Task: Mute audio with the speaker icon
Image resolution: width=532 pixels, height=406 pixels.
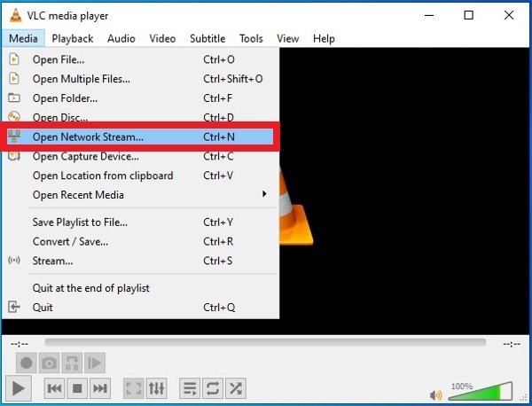Action: point(436,394)
